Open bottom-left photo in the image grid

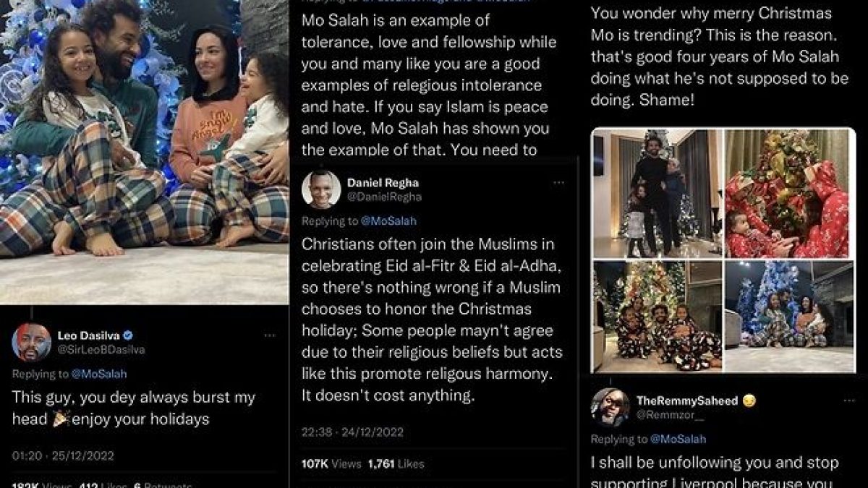(657, 317)
